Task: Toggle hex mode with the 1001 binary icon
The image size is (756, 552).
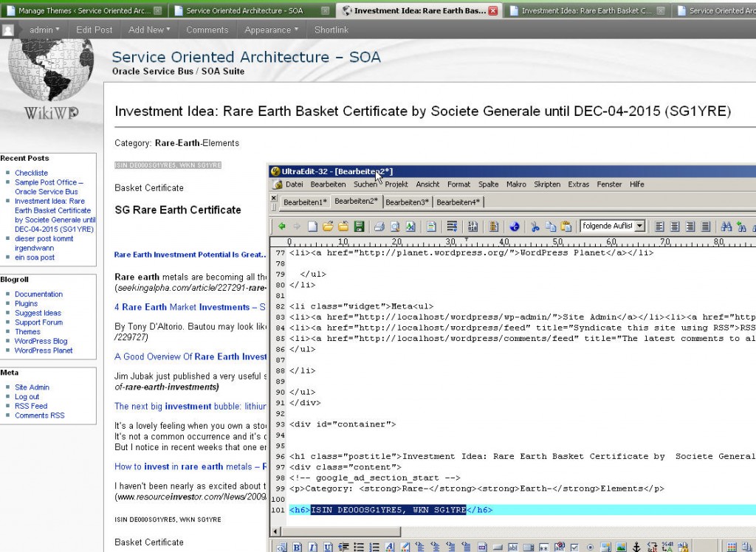Action: coord(472,226)
